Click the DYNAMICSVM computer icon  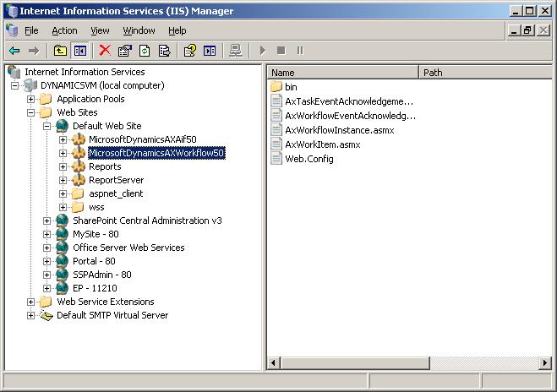(x=30, y=85)
